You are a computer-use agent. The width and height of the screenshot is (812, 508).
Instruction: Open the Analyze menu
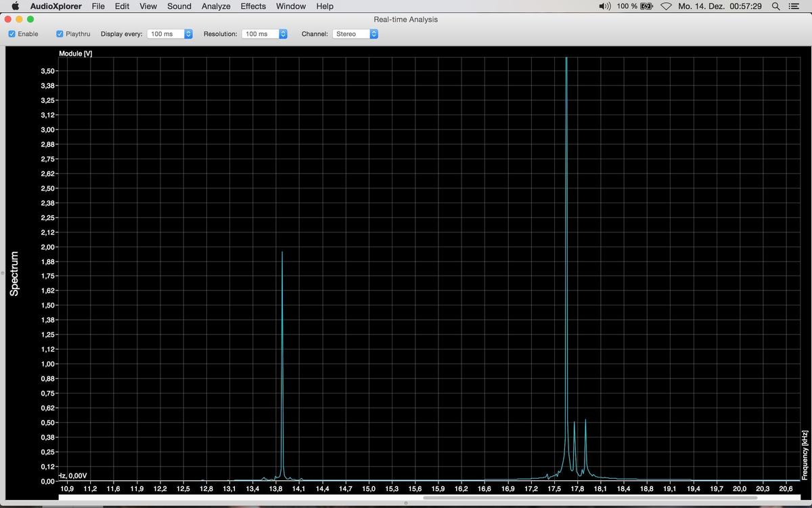point(216,6)
